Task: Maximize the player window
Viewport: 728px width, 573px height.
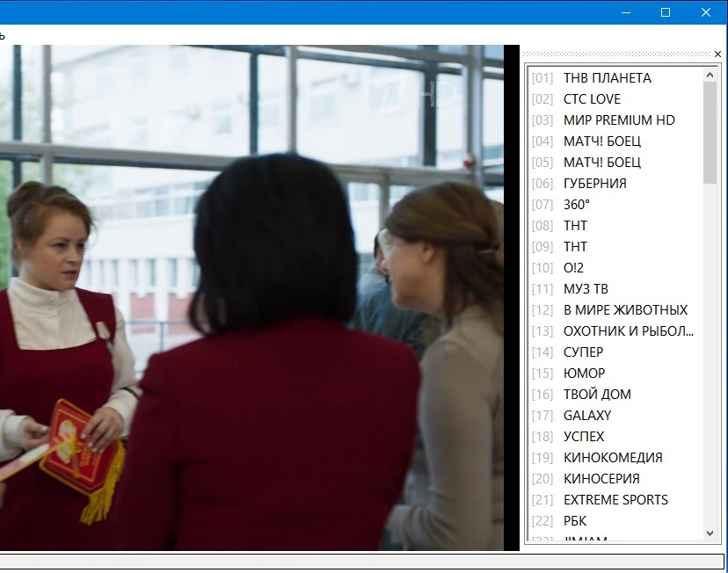Action: pos(666,12)
